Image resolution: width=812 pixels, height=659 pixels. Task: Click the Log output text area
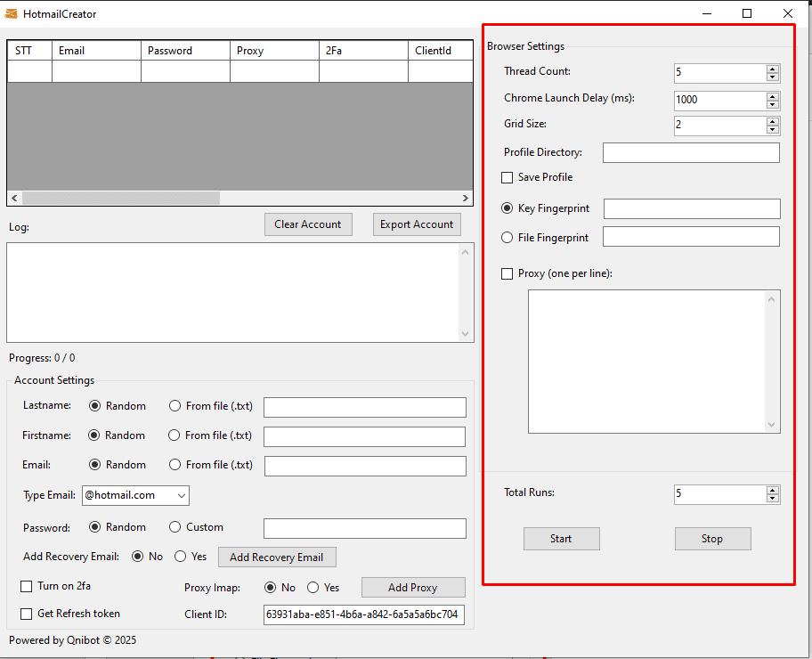coord(233,293)
